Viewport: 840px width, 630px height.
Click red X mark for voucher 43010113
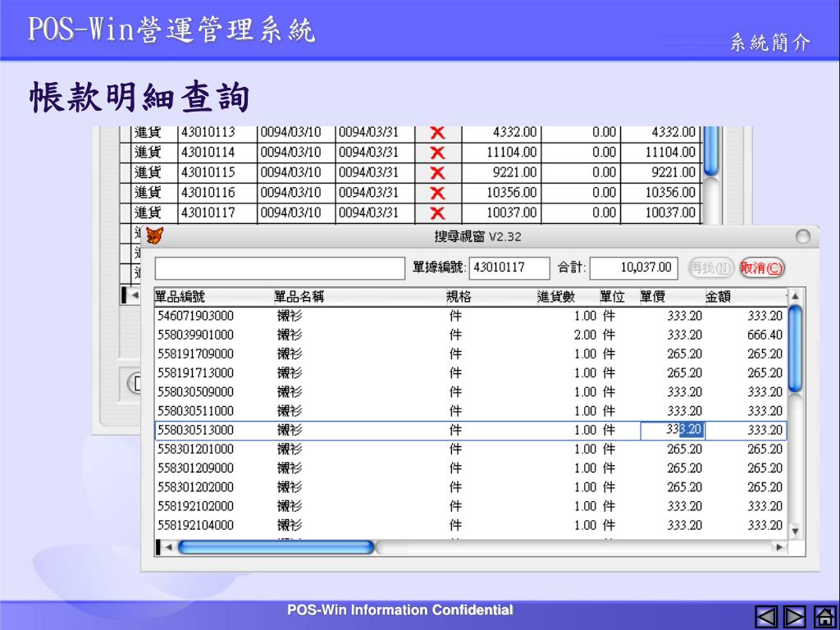tap(438, 132)
